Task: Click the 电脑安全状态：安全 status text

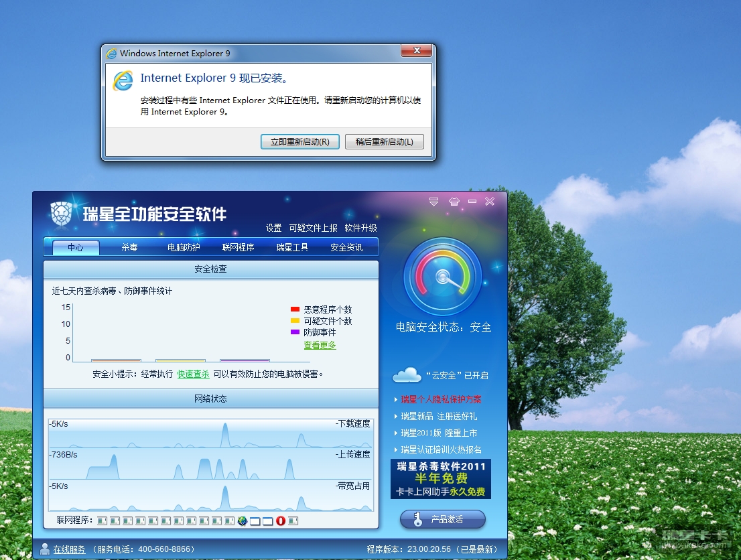Action: pos(444,327)
